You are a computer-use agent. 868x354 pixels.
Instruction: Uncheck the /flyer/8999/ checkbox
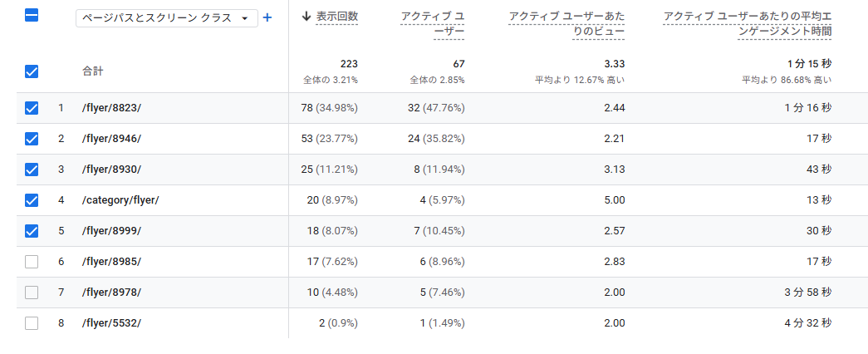click(32, 231)
